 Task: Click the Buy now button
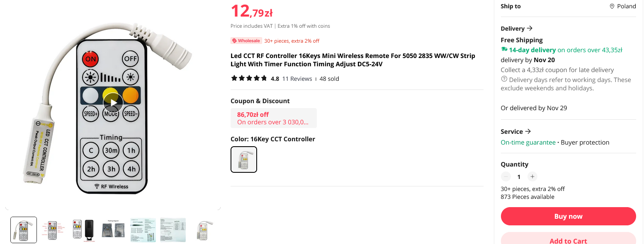tap(568, 216)
